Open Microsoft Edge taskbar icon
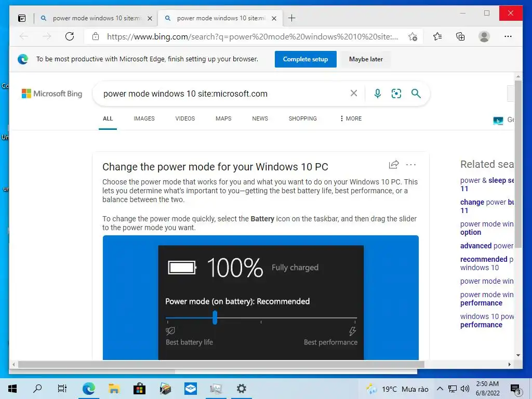Screen dimensions: 532x399 [x=88, y=389]
